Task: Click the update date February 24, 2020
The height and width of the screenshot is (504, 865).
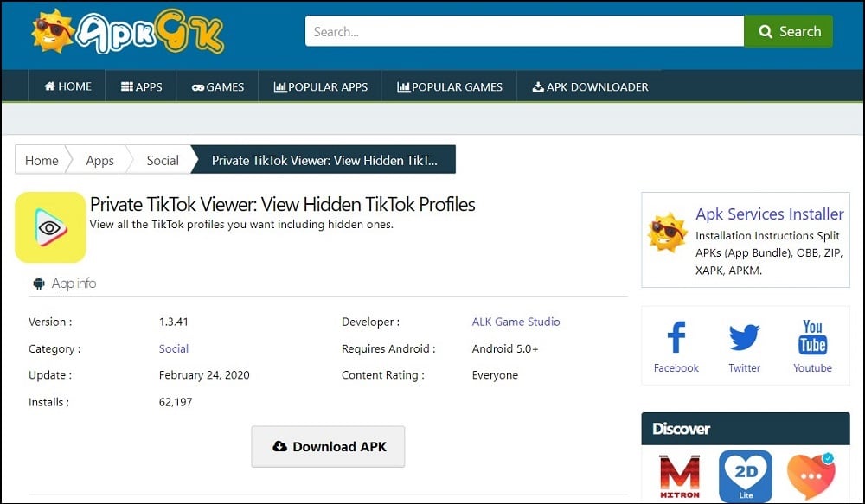Action: [204, 375]
